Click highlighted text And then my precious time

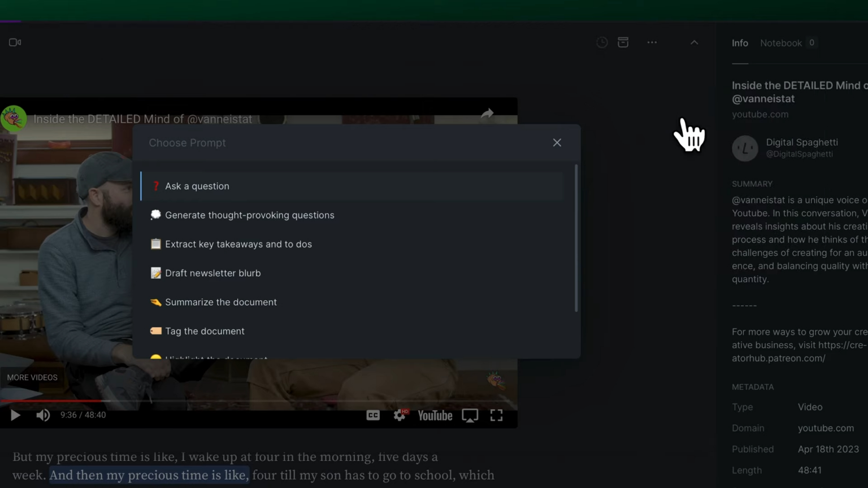coord(149,475)
